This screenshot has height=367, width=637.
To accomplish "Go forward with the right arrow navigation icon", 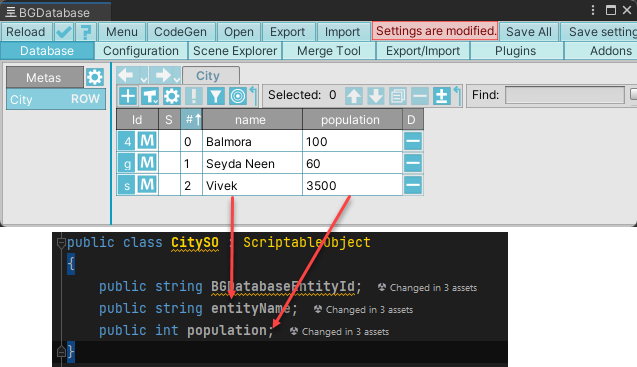I will click(163, 75).
